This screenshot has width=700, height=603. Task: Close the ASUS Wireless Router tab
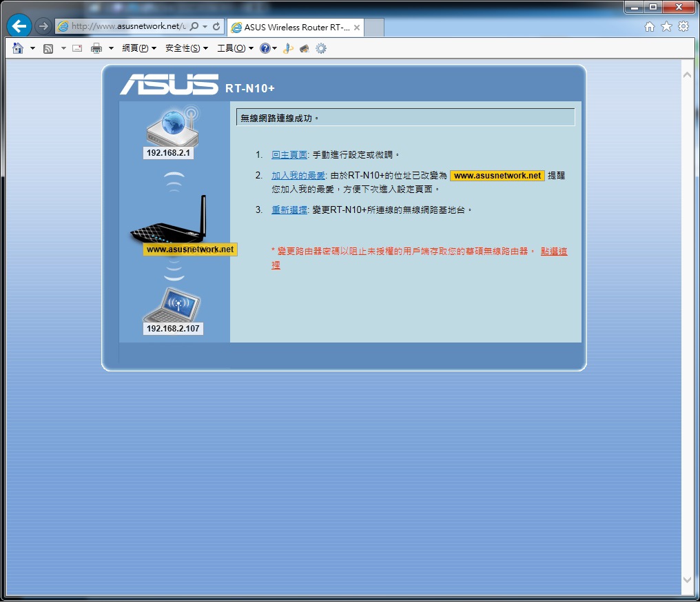pos(357,28)
